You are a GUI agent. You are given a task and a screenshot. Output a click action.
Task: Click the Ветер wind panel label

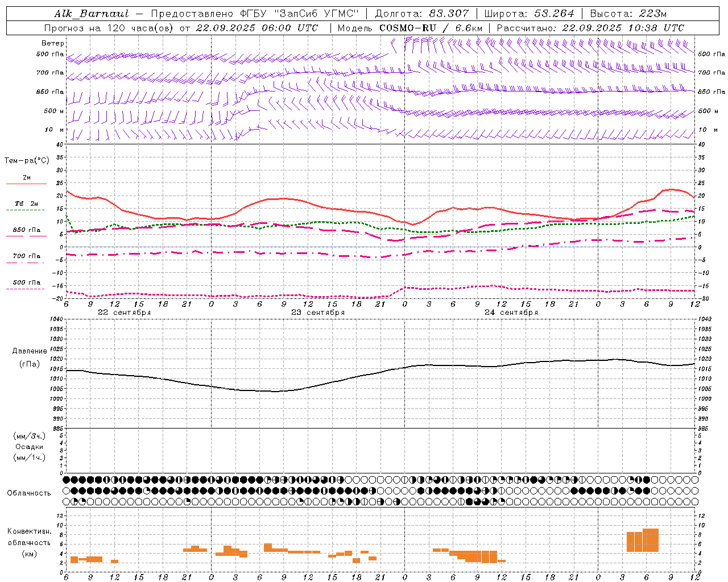tap(52, 43)
